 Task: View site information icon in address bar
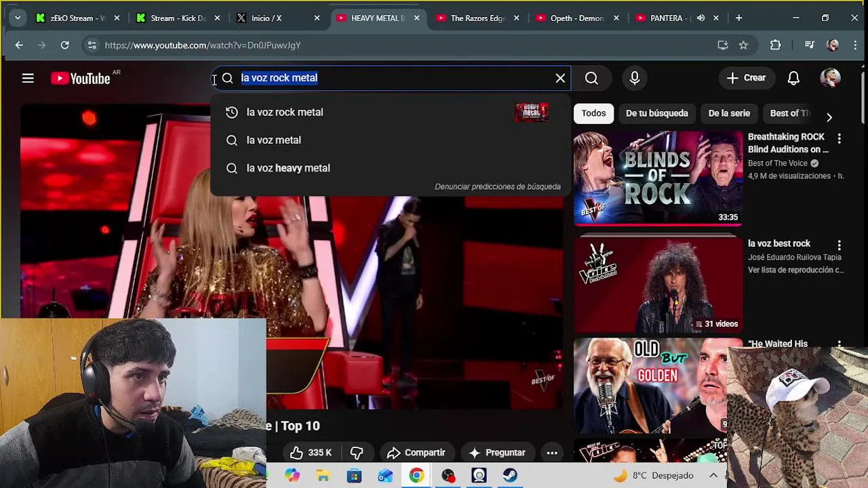pyautogui.click(x=91, y=45)
